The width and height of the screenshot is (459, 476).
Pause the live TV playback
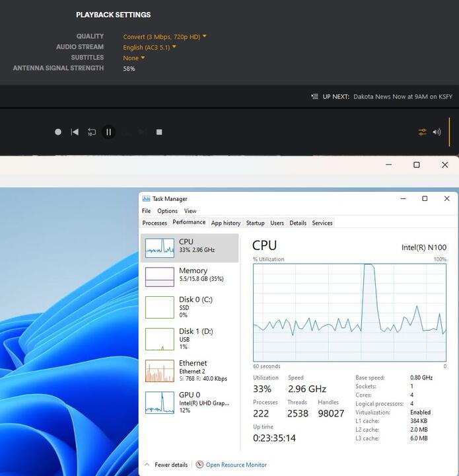click(108, 132)
